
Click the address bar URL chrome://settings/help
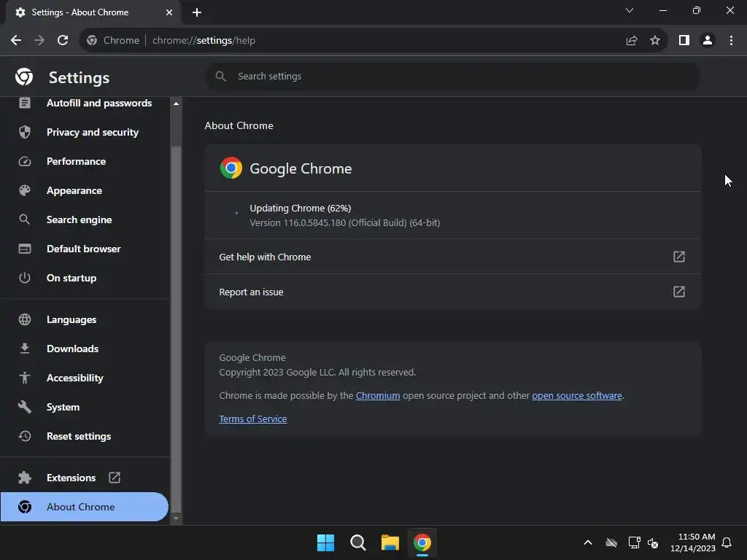click(204, 41)
